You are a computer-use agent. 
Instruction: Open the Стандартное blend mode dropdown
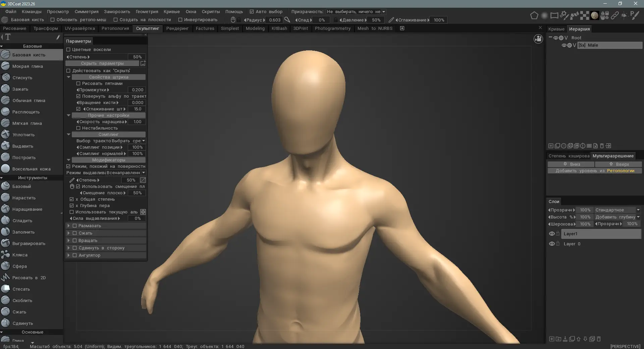point(618,210)
